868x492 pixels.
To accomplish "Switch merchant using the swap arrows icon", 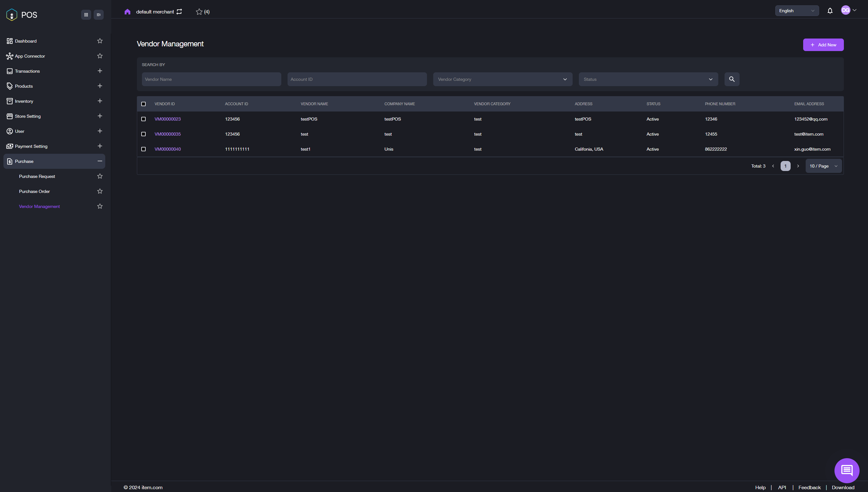I will coord(179,12).
